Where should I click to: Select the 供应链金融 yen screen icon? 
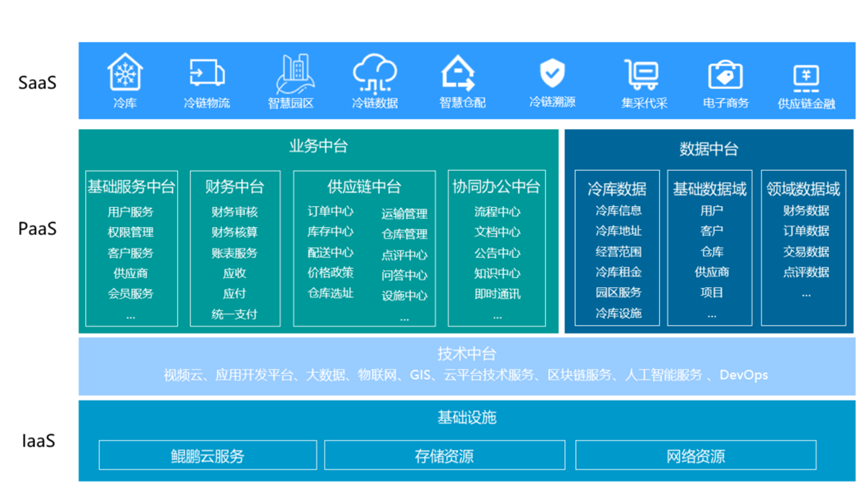806,78
